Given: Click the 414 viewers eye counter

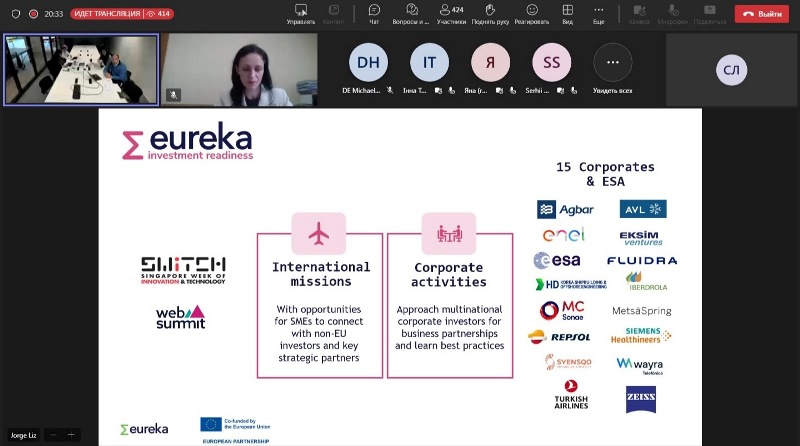Looking at the screenshot, I should (159, 14).
